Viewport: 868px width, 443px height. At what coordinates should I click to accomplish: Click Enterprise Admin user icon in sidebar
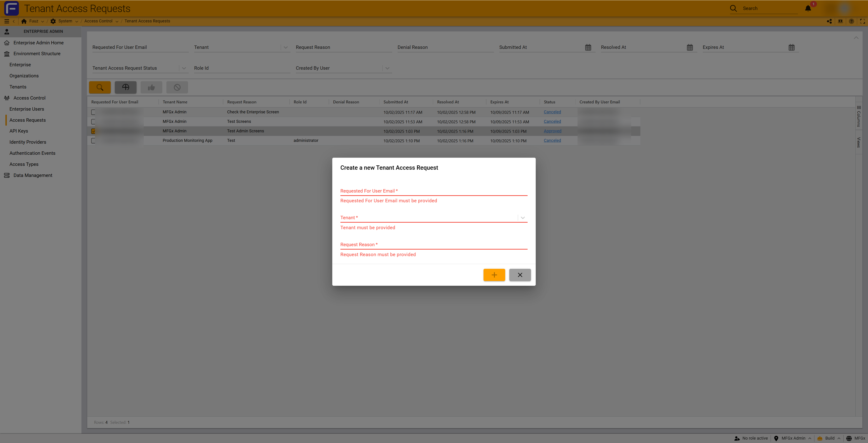7,31
